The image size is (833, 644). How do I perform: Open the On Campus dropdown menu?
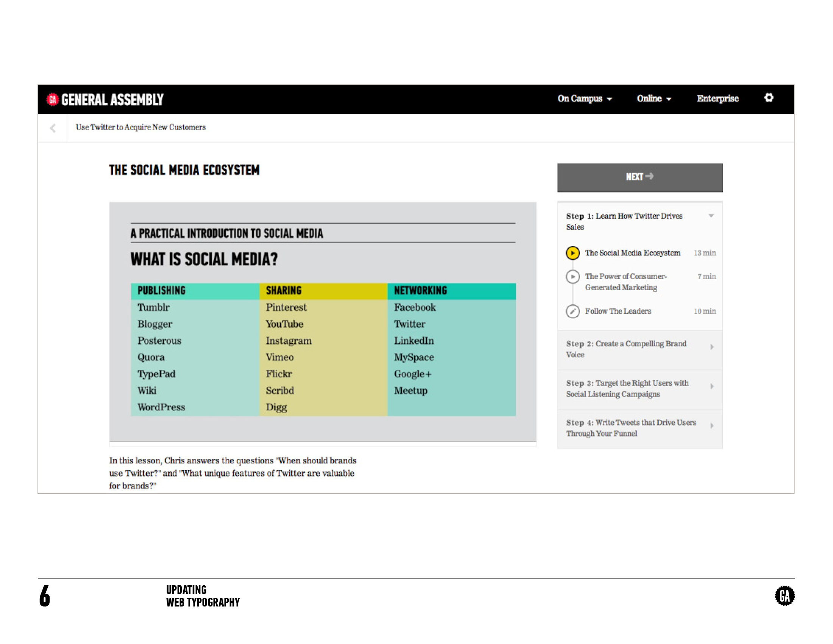coord(584,99)
